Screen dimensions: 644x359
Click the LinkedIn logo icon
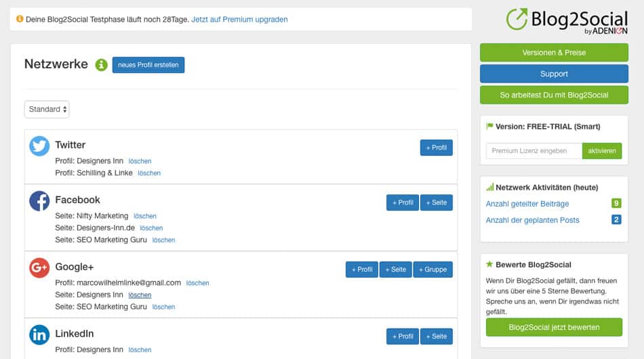pos(39,335)
